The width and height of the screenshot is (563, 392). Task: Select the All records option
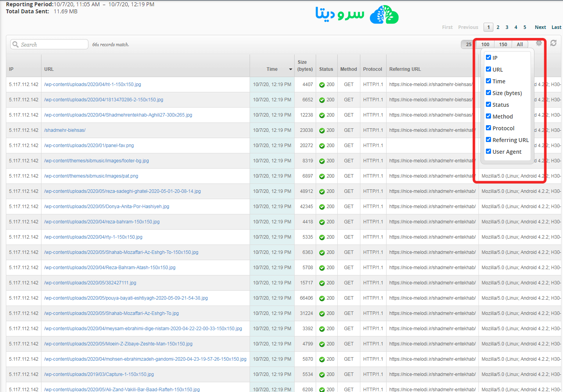tap(520, 45)
